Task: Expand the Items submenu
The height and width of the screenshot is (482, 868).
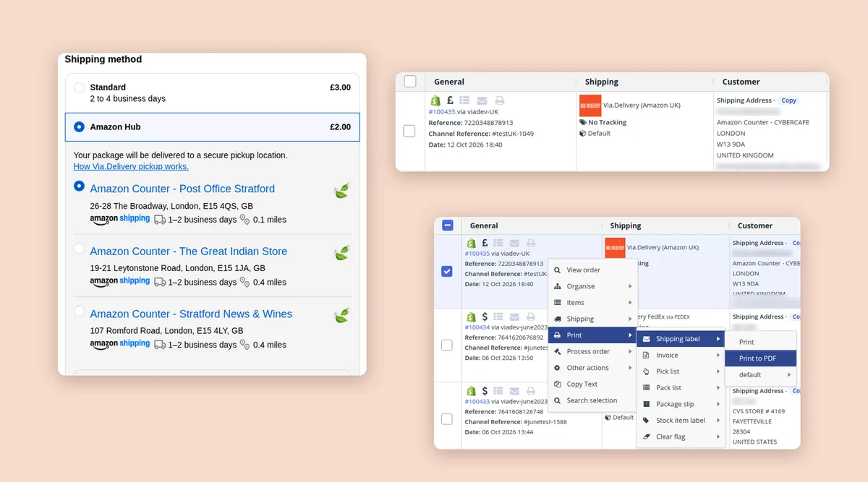Action: click(x=592, y=303)
